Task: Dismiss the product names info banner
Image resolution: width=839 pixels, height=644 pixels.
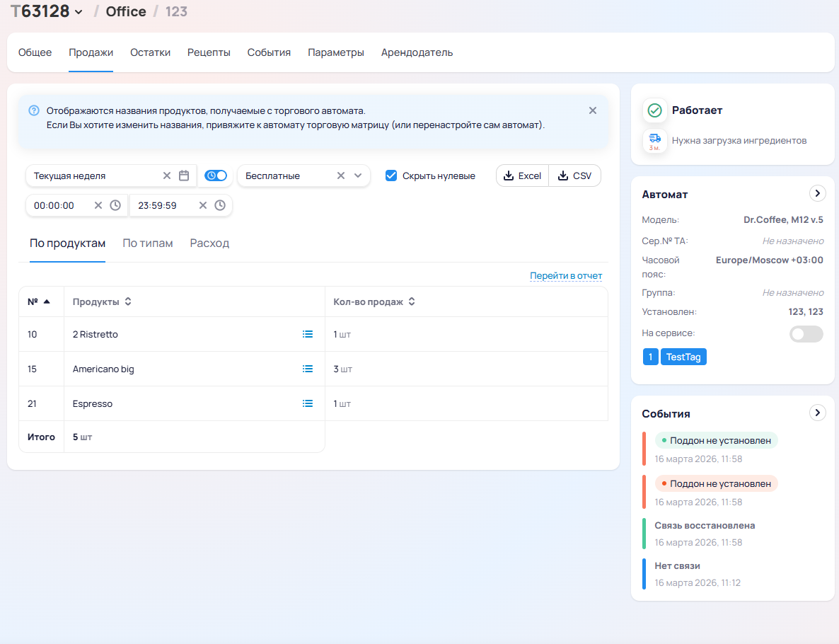Action: click(593, 110)
